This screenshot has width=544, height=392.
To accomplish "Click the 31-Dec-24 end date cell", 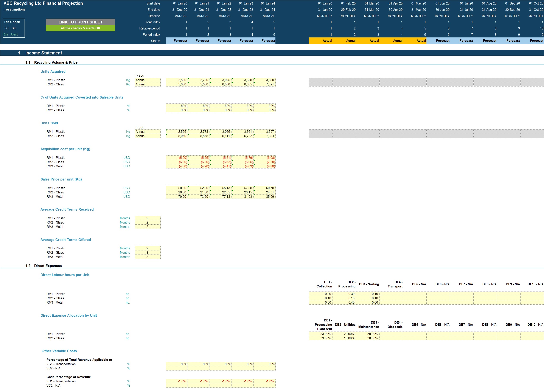I will pos(267,10).
